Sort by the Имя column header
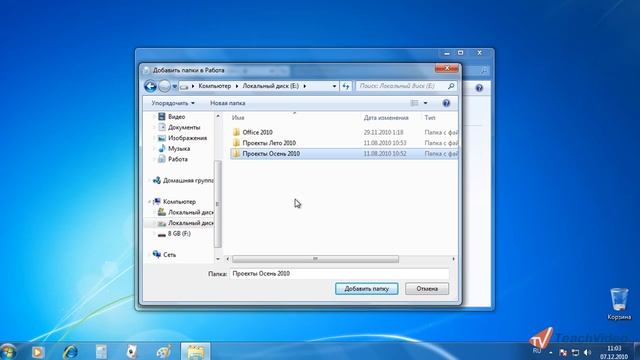The width and height of the screenshot is (640, 360). click(x=238, y=118)
